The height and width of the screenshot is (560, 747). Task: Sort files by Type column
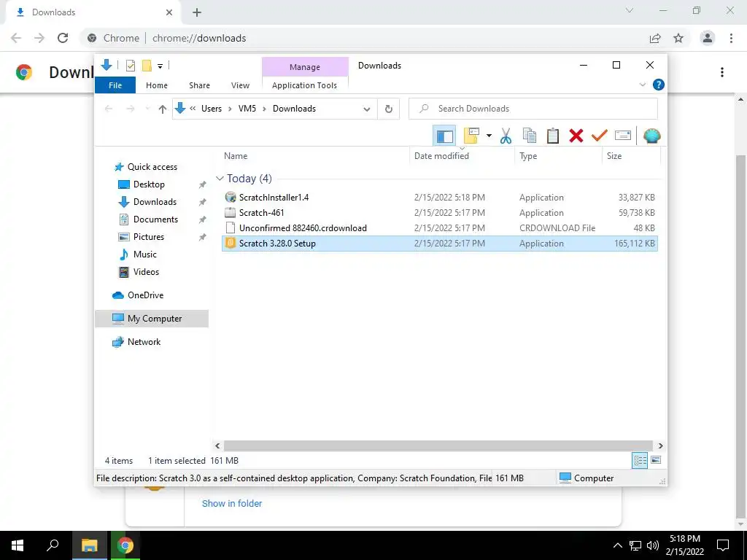[528, 156]
